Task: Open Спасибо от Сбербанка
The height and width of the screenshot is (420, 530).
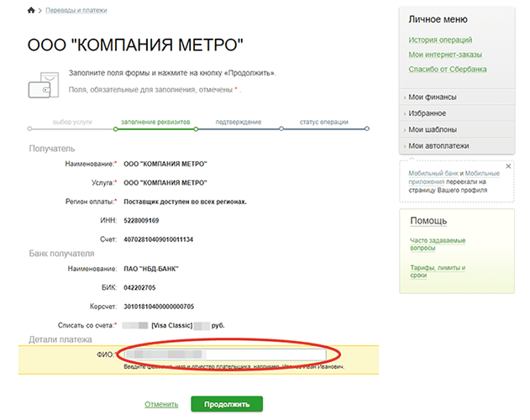Action: pos(448,69)
